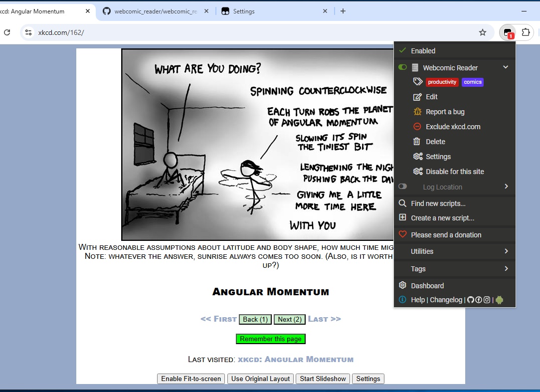The width and height of the screenshot is (540, 392).
Task: Expand the Log Location submenu arrow
Action: 506,187
